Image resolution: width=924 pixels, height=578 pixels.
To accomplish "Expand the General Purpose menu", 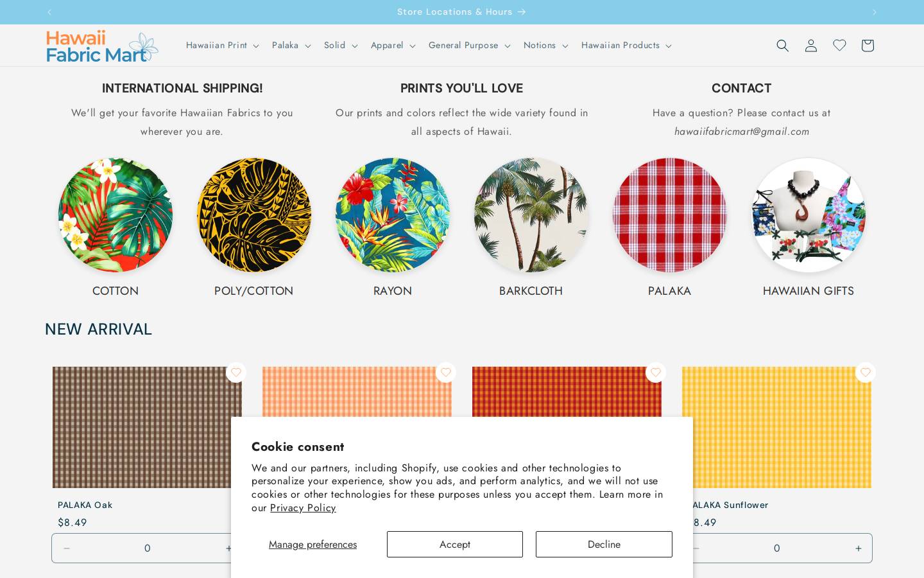I will 470,45.
